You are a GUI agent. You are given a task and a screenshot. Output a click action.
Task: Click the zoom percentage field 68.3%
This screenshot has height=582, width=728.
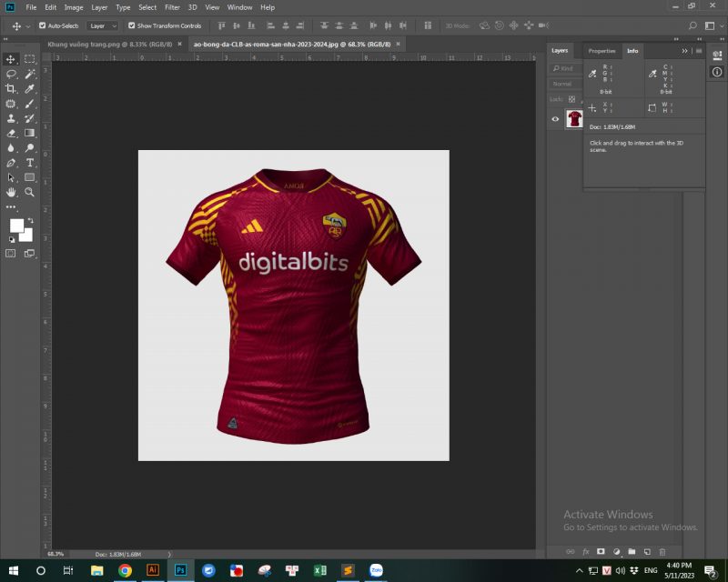click(x=56, y=554)
